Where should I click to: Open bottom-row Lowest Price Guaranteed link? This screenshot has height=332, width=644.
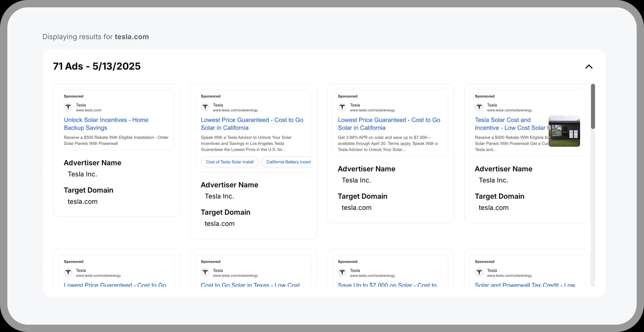[x=115, y=285]
